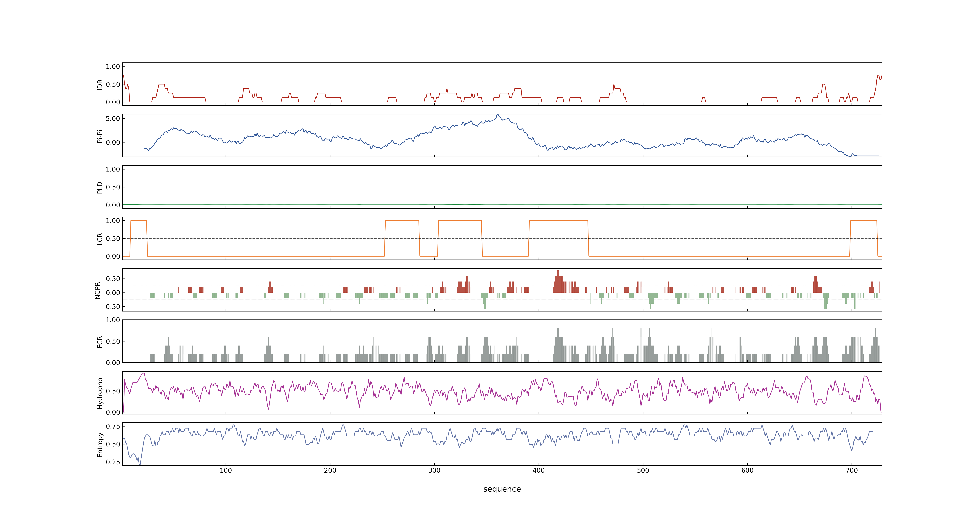Click the Pi-Pi y-axis label
This screenshot has height=523, width=980.
coord(100,136)
